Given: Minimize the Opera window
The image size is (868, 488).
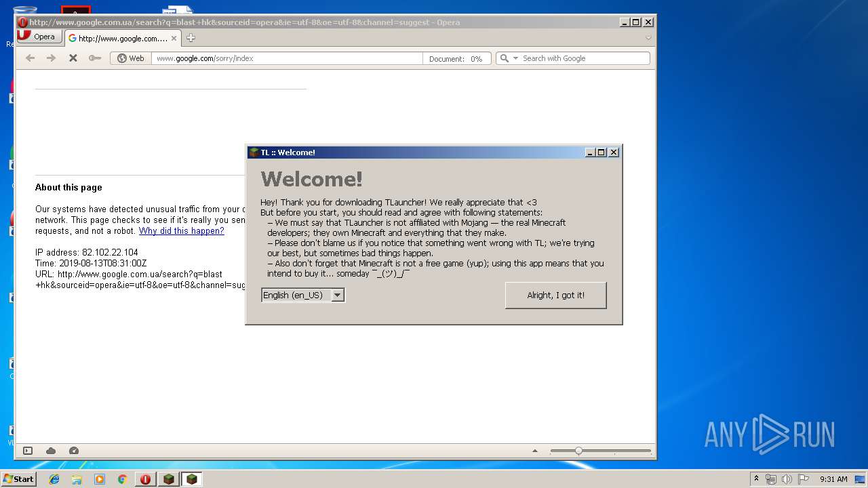Looking at the screenshot, I should (x=624, y=22).
